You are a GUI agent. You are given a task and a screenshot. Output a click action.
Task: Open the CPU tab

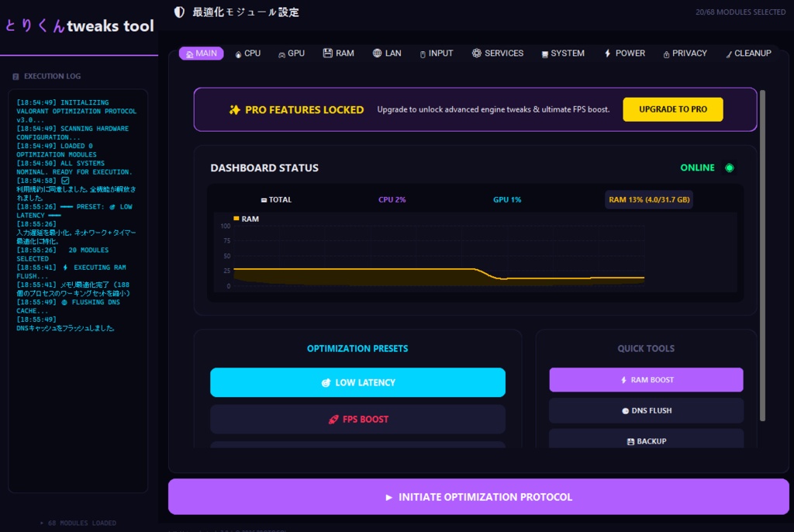(247, 54)
